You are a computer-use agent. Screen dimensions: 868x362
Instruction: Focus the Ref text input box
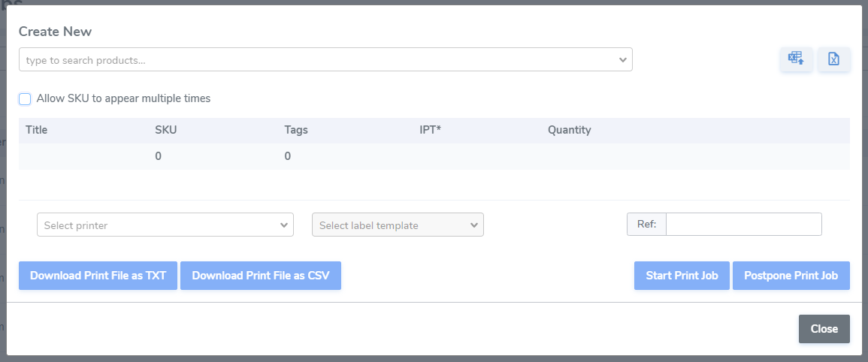tap(743, 224)
